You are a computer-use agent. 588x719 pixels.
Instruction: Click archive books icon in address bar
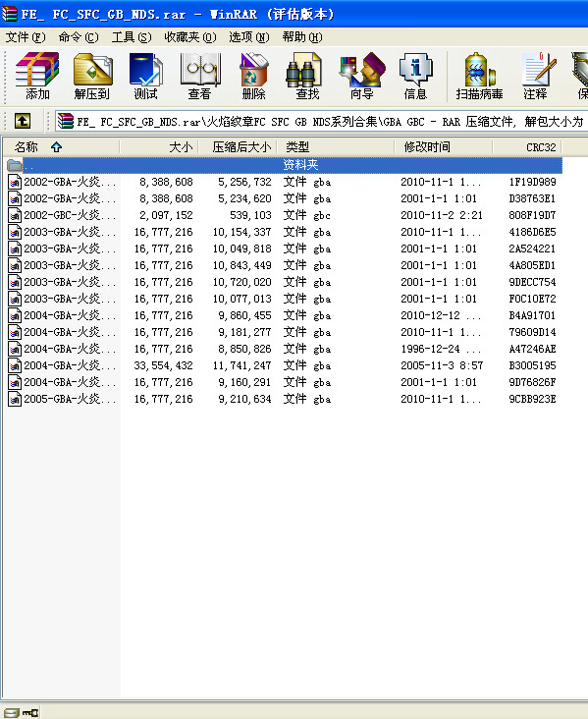[66, 121]
